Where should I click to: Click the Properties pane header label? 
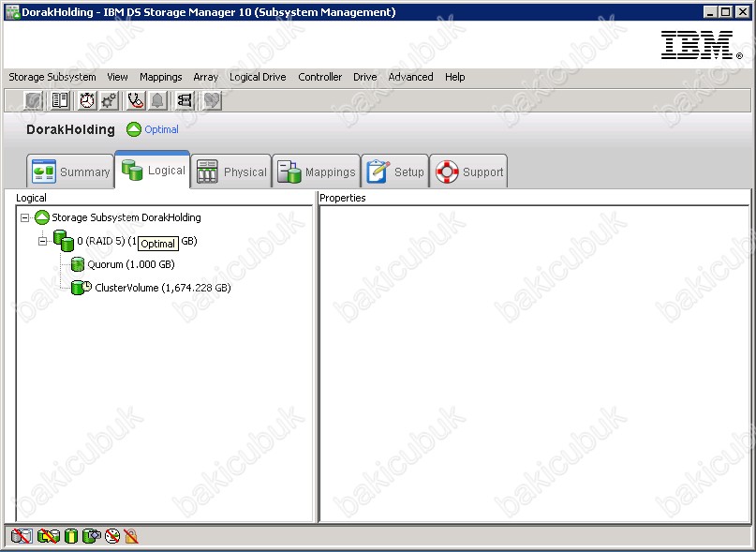point(343,198)
